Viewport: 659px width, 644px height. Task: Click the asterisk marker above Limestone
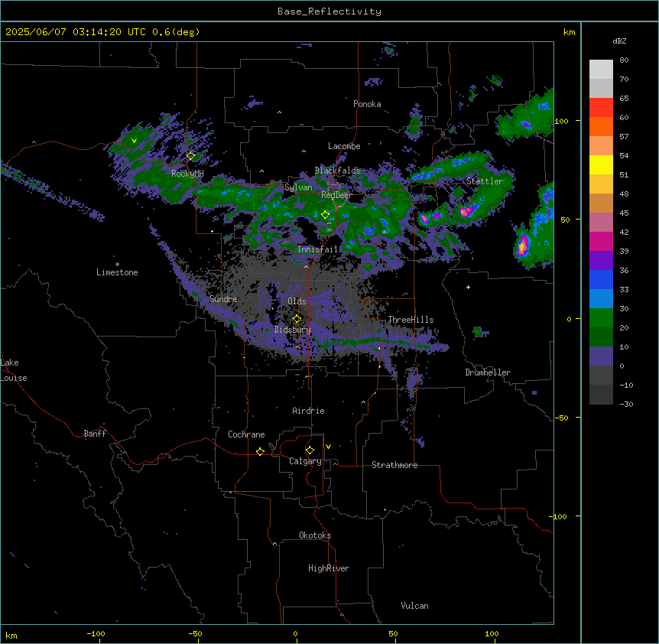(117, 265)
